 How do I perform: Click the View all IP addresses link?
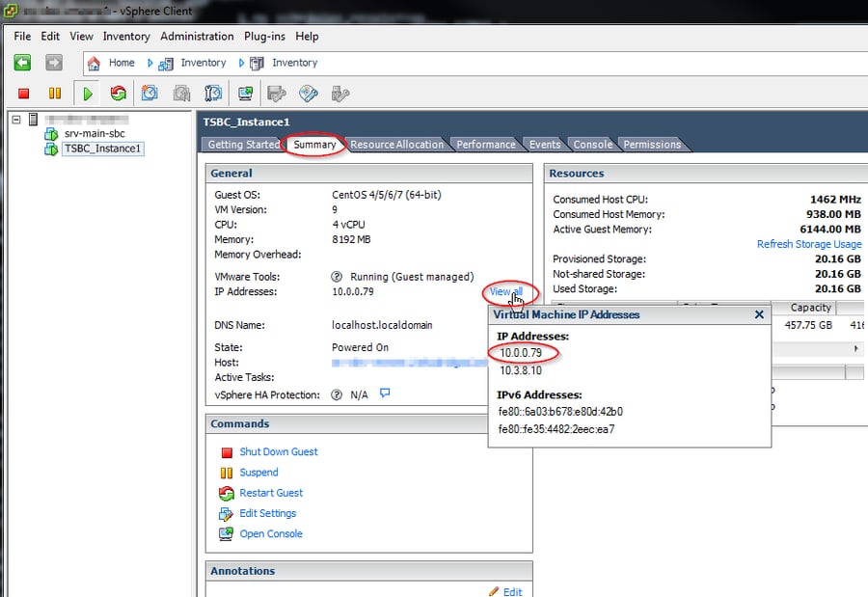(505, 292)
